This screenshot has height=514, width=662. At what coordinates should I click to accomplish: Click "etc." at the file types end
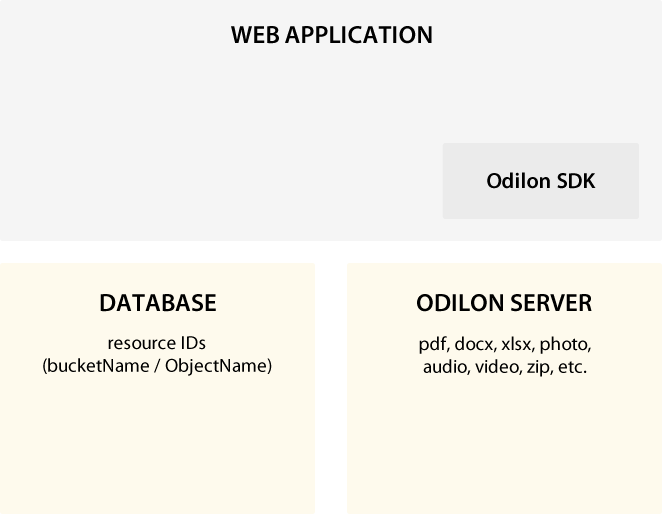point(572,367)
